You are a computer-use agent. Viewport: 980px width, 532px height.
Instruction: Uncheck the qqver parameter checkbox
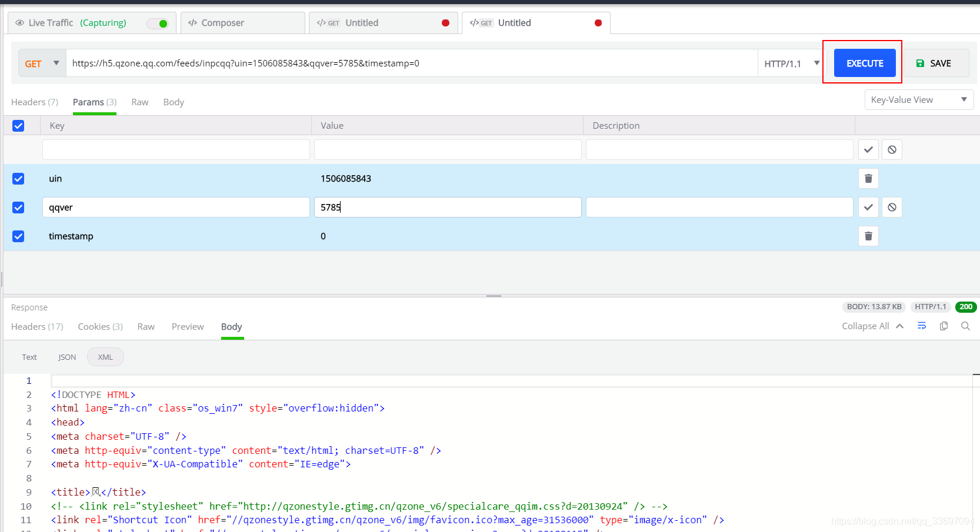[18, 208]
